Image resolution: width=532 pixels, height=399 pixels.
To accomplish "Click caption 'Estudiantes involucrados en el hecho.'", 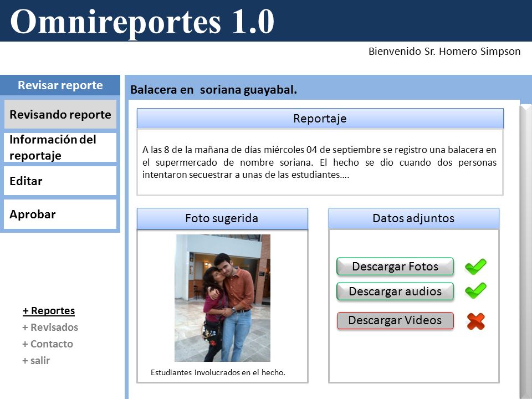I will point(218,372).
